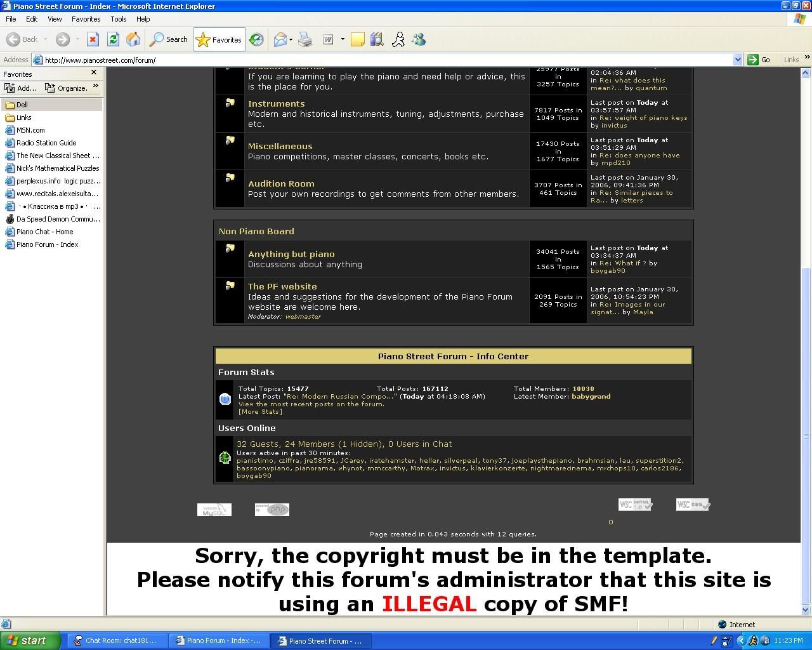The image size is (812, 650).
Task: Open dropdown arrow beside Word edit icon
Action: coord(343,39)
